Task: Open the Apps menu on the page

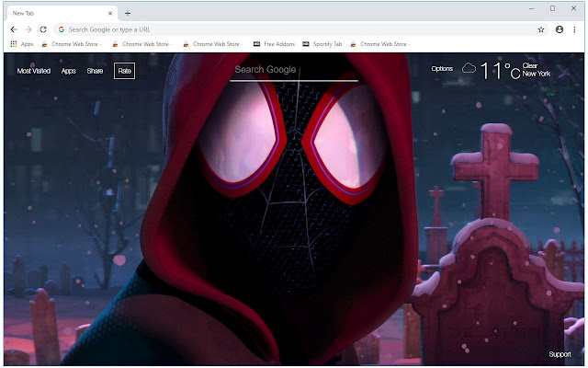Action: [69, 71]
